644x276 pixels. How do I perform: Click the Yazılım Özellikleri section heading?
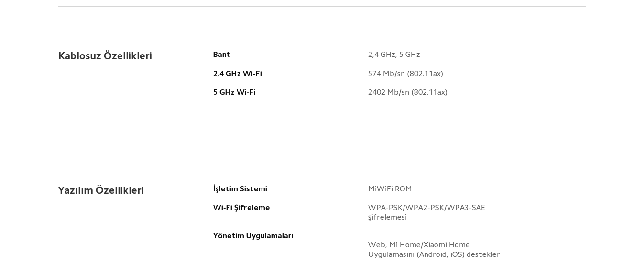(x=101, y=190)
